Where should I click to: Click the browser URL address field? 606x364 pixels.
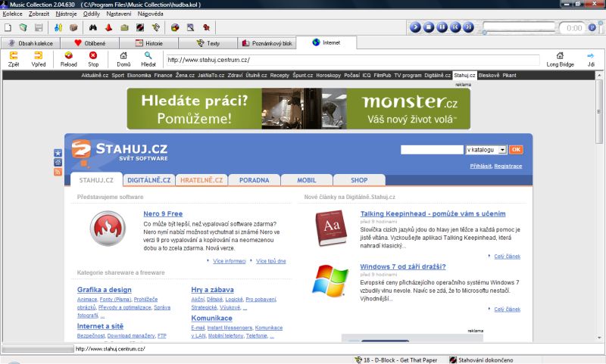352,60
